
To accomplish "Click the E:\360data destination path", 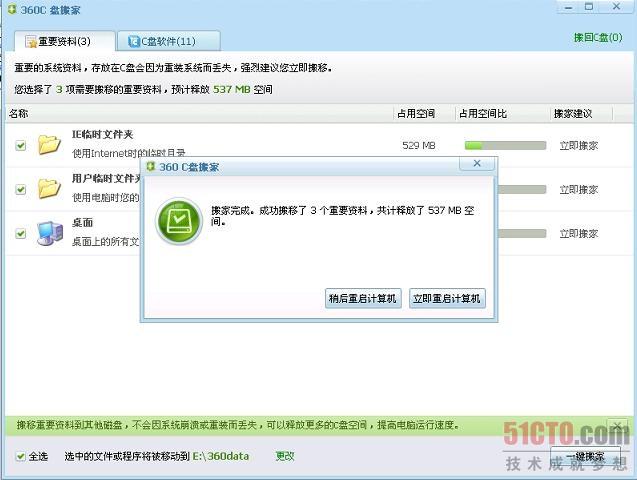I will click(221, 456).
